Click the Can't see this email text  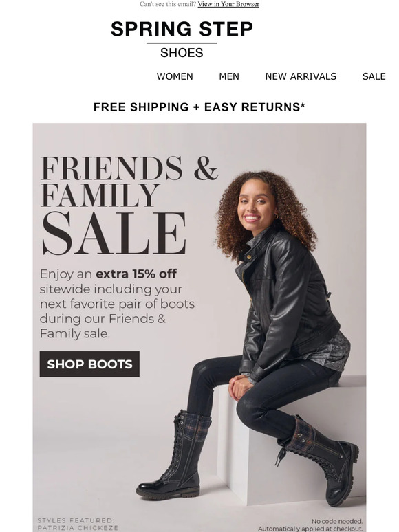pos(168,4)
